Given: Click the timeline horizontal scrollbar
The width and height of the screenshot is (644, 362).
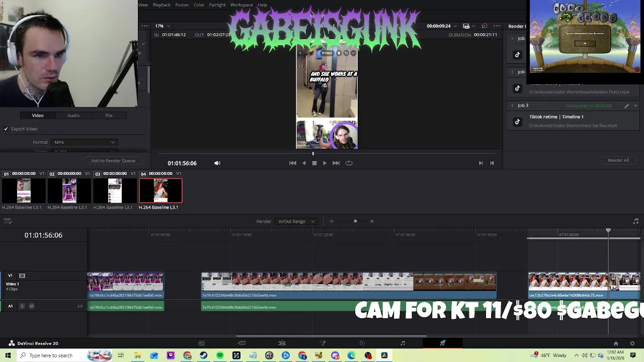Looking at the screenshot, I should click(x=331, y=336).
